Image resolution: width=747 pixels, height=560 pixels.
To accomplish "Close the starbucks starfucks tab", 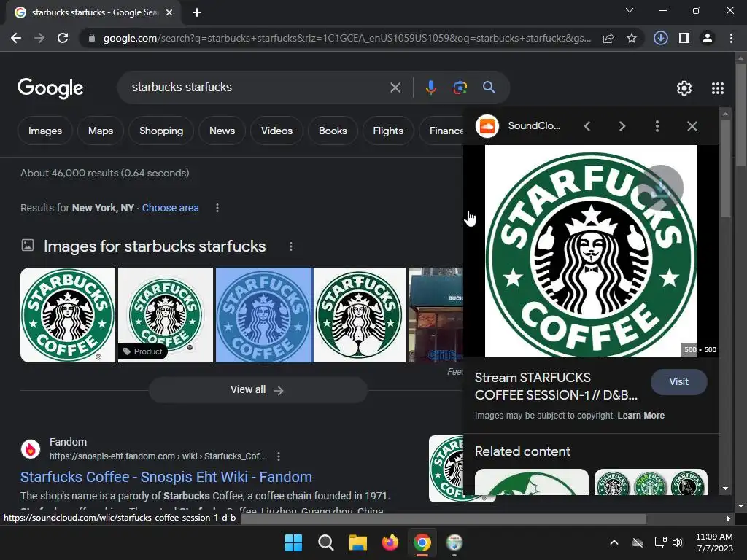I will coord(169,12).
